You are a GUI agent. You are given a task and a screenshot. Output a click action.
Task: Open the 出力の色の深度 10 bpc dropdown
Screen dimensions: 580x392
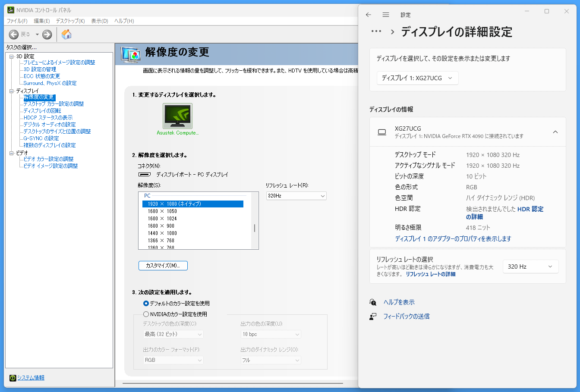point(271,334)
